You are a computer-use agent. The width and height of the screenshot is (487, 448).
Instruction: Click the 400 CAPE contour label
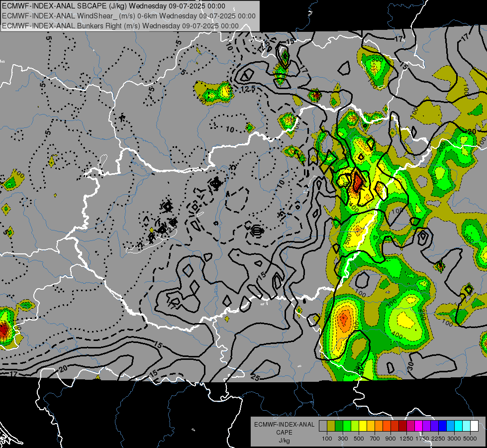pyautogui.click(x=397, y=336)
